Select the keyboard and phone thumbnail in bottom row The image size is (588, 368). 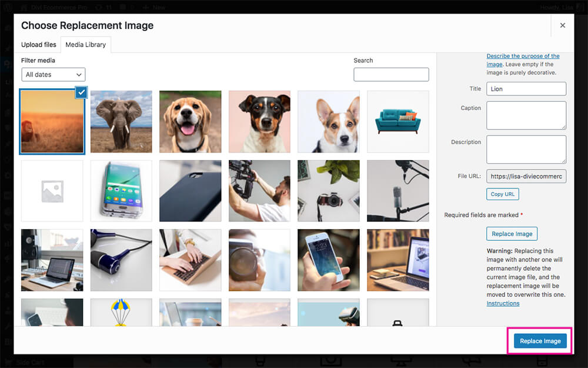pyautogui.click(x=52, y=312)
